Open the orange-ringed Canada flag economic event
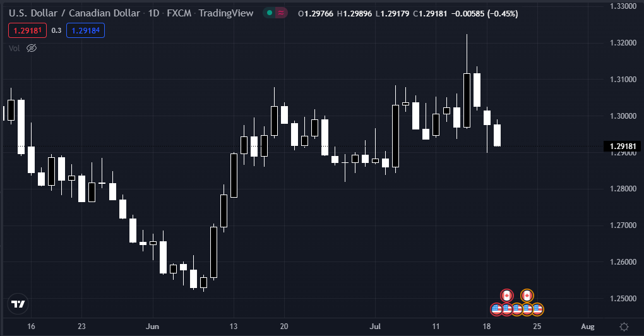 point(527,296)
